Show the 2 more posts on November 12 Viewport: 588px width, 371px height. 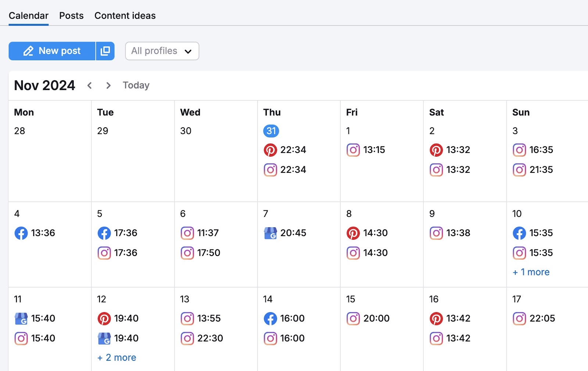116,357
